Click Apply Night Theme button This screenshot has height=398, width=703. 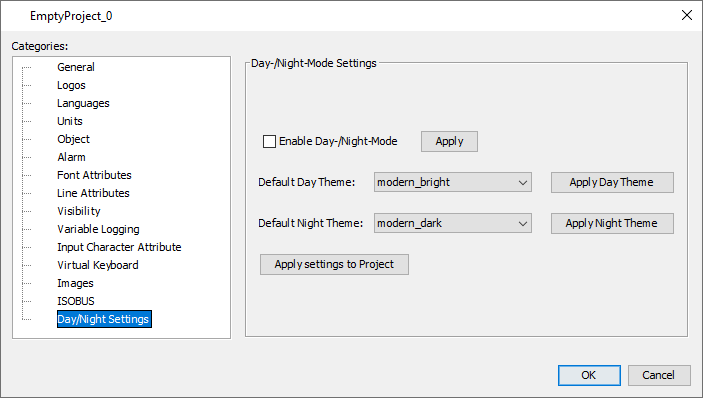pos(612,223)
